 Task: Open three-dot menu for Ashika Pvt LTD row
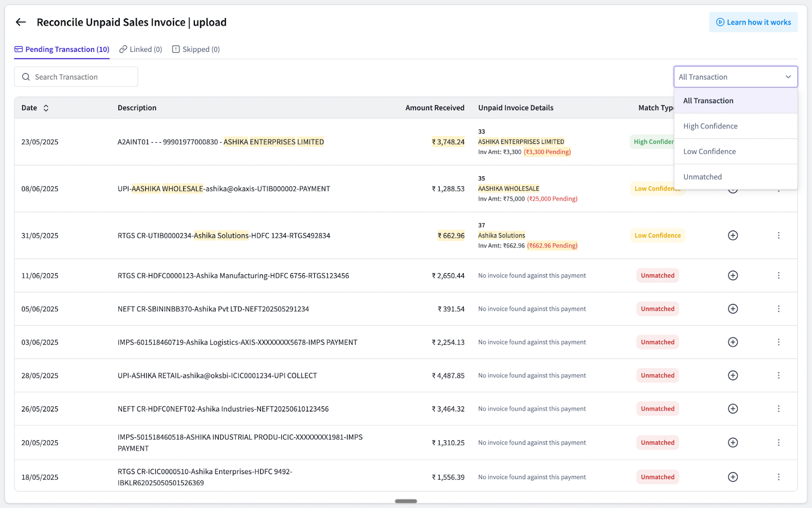click(779, 309)
